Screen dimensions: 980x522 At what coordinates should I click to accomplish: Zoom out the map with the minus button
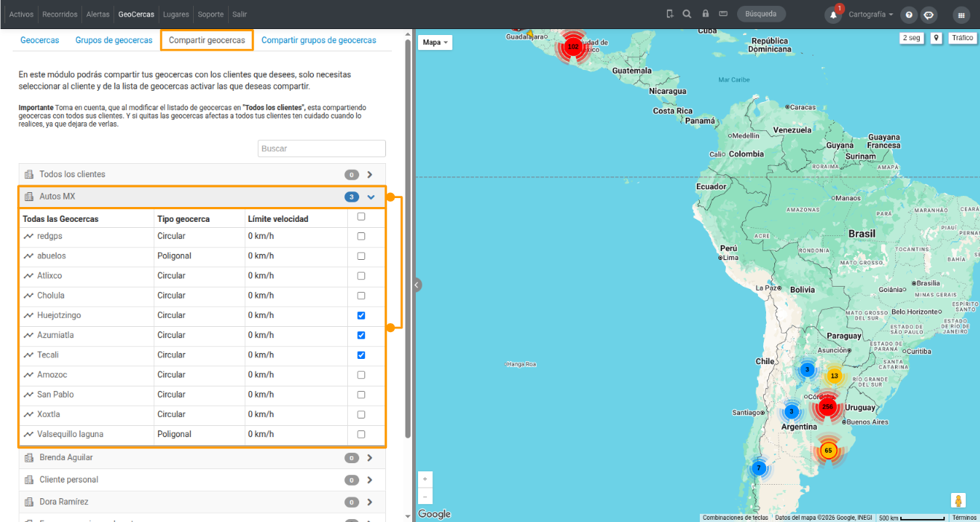[x=425, y=497]
